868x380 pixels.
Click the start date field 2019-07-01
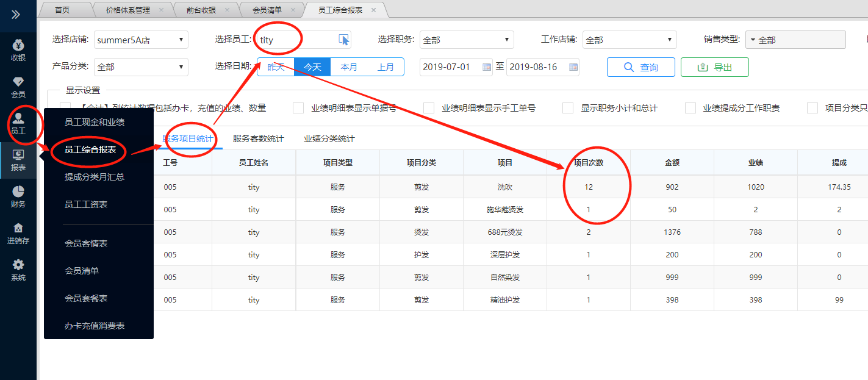point(456,67)
